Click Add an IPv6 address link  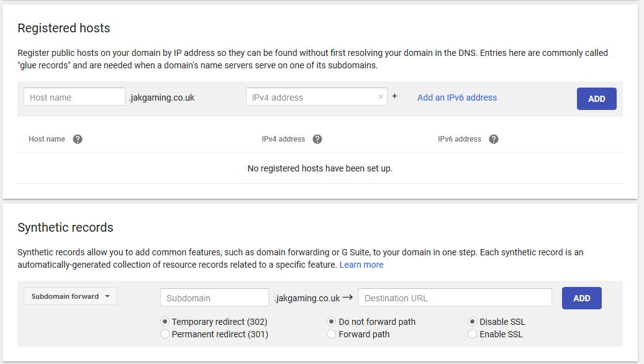457,98
